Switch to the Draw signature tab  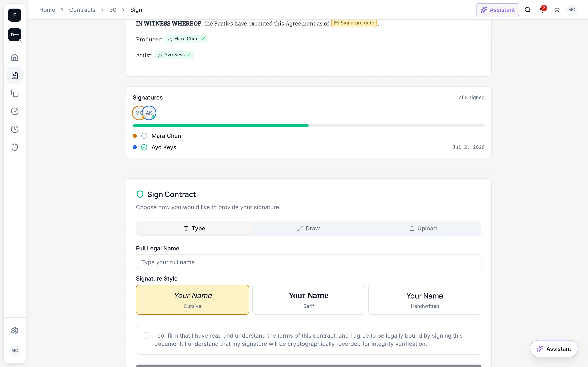tap(308, 228)
